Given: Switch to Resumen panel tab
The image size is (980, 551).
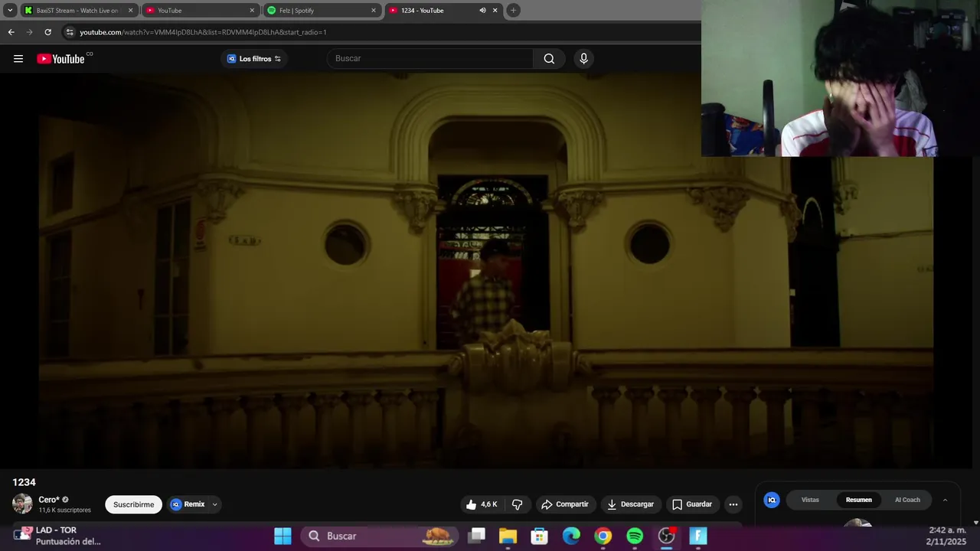Looking at the screenshot, I should pos(858,500).
